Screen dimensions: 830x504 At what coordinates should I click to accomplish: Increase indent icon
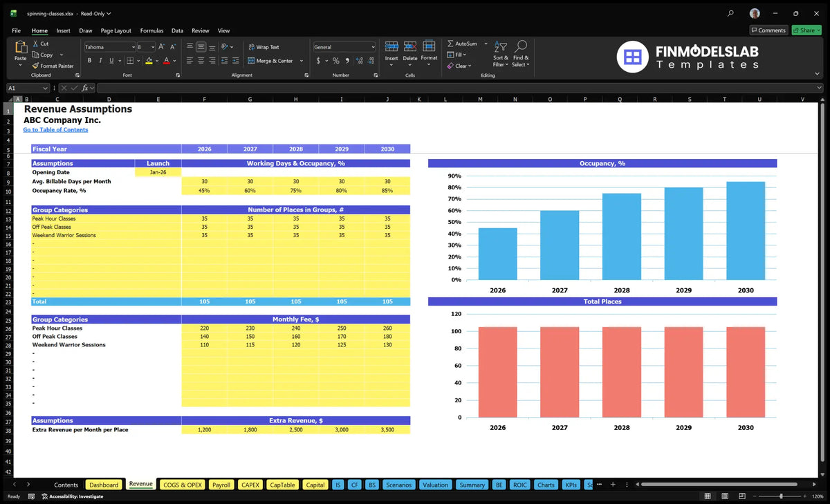tap(235, 61)
